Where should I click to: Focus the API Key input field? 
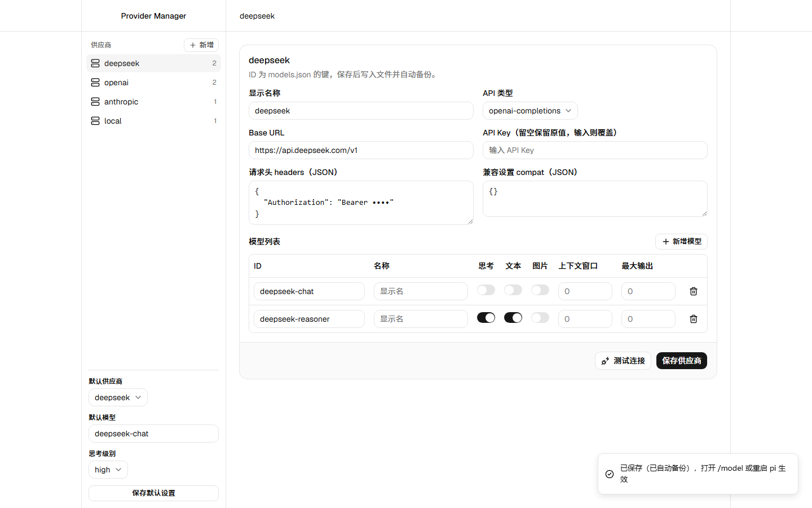point(595,150)
